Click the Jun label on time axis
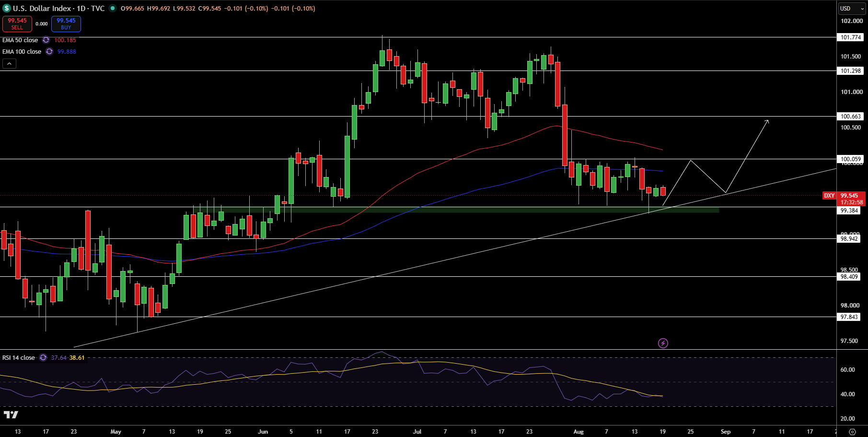The width and height of the screenshot is (868, 437). click(x=263, y=432)
